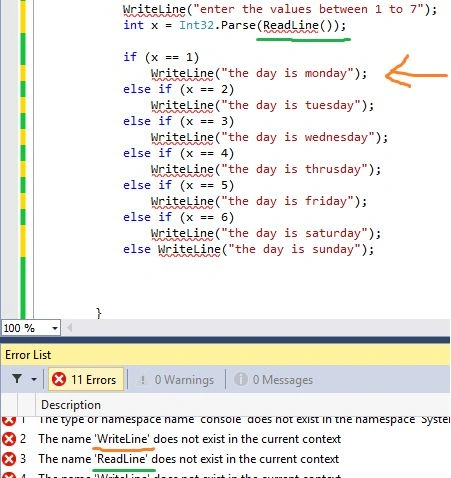
Task: Place cursor on "the day is wednesday" line
Action: coord(269,137)
